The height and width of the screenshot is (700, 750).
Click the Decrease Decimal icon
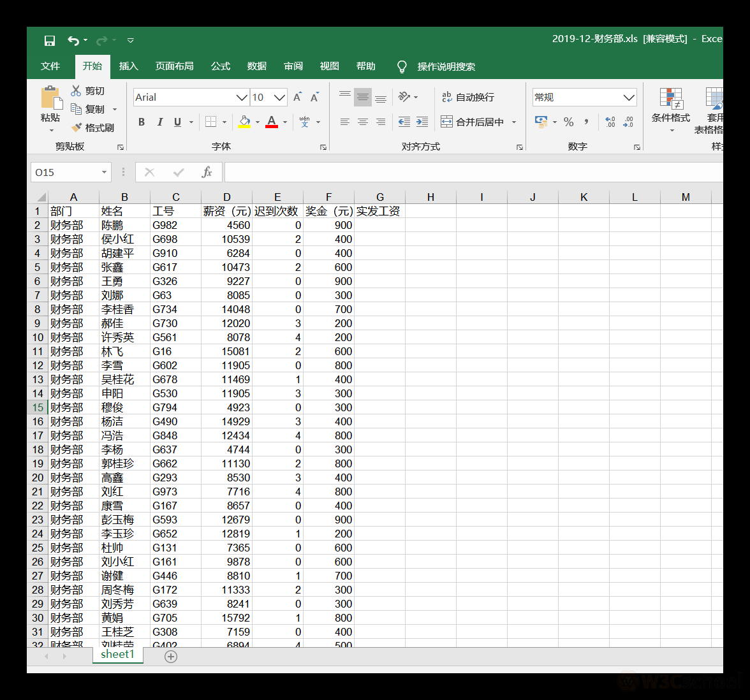tap(628, 122)
